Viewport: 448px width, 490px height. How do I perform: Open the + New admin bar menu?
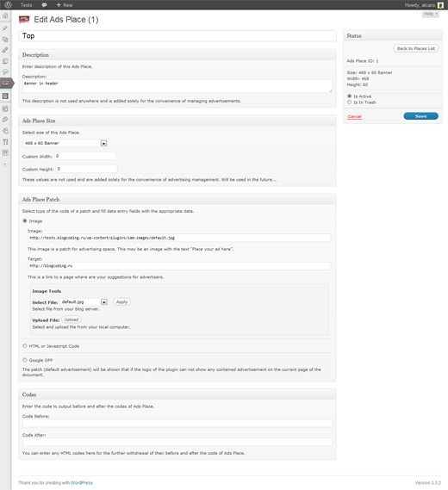click(x=65, y=5)
